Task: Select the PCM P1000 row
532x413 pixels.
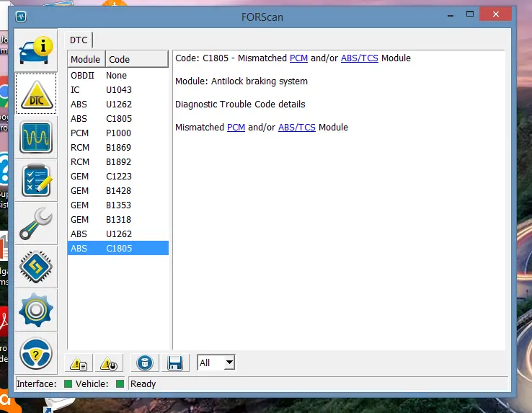Action: pos(118,133)
